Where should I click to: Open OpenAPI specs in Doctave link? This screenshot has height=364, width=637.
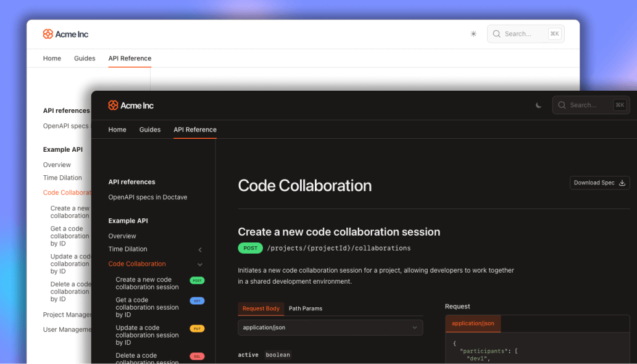(x=148, y=197)
